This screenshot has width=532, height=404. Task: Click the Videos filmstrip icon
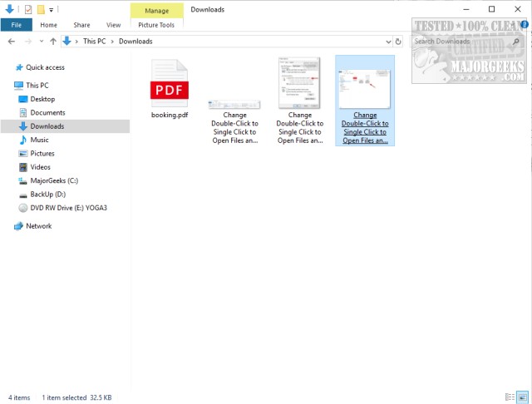(22, 167)
